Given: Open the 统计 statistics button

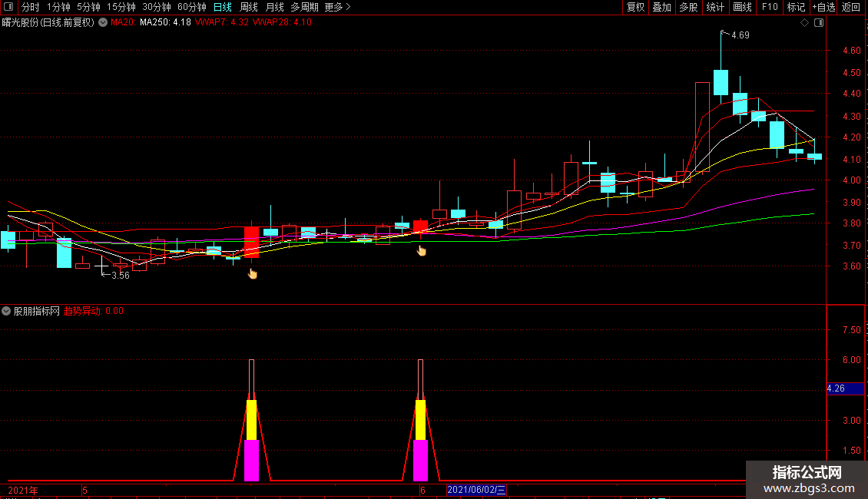Looking at the screenshot, I should pyautogui.click(x=715, y=7).
